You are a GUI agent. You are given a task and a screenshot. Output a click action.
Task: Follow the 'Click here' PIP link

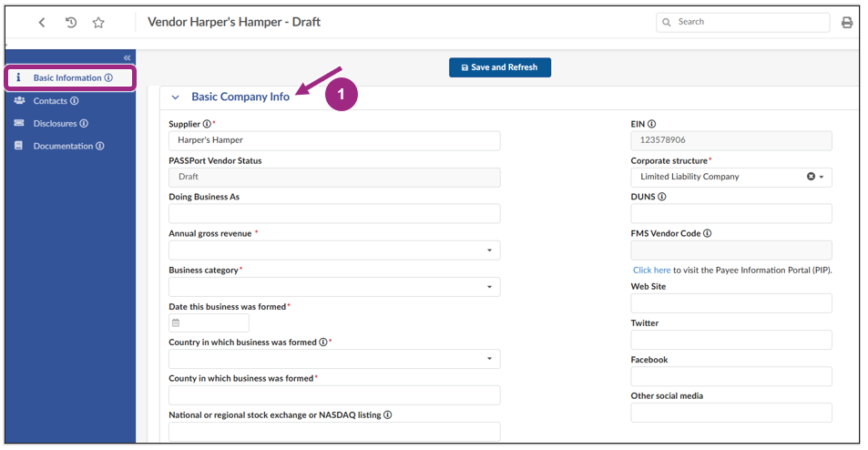pyautogui.click(x=652, y=271)
